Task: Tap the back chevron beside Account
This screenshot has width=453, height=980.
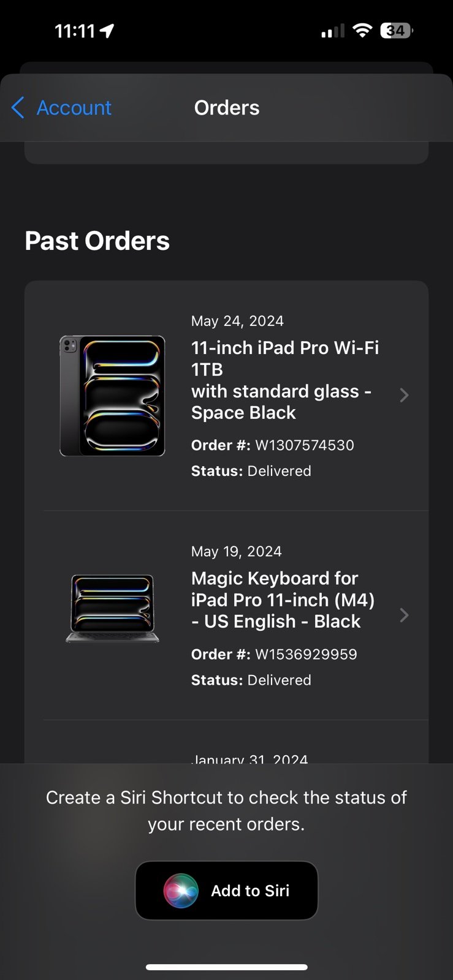Action: pyautogui.click(x=18, y=107)
